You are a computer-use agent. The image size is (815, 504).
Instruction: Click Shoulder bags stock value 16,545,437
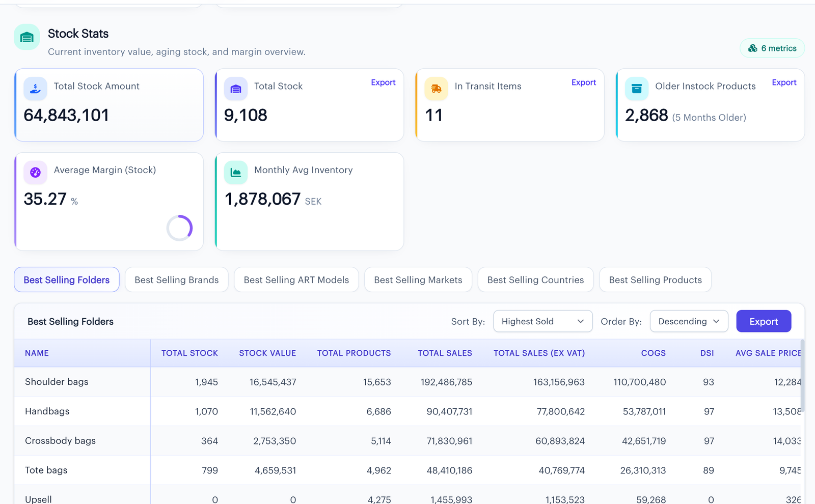click(273, 382)
